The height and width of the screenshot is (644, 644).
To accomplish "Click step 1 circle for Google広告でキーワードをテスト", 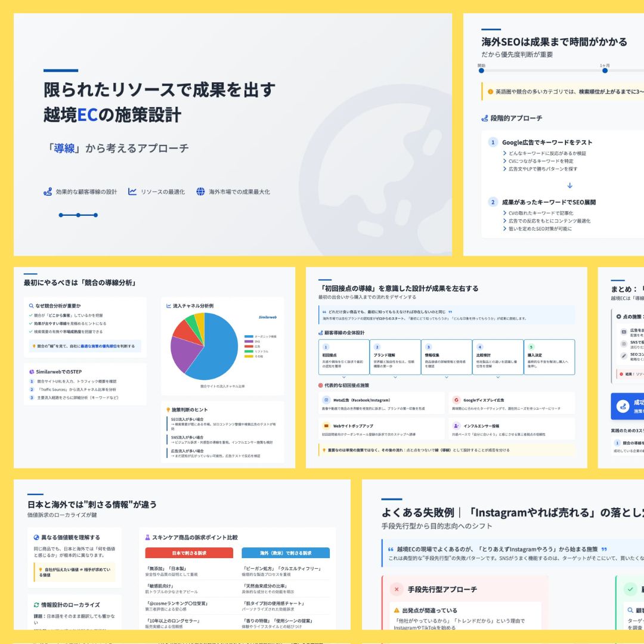I will tap(493, 142).
